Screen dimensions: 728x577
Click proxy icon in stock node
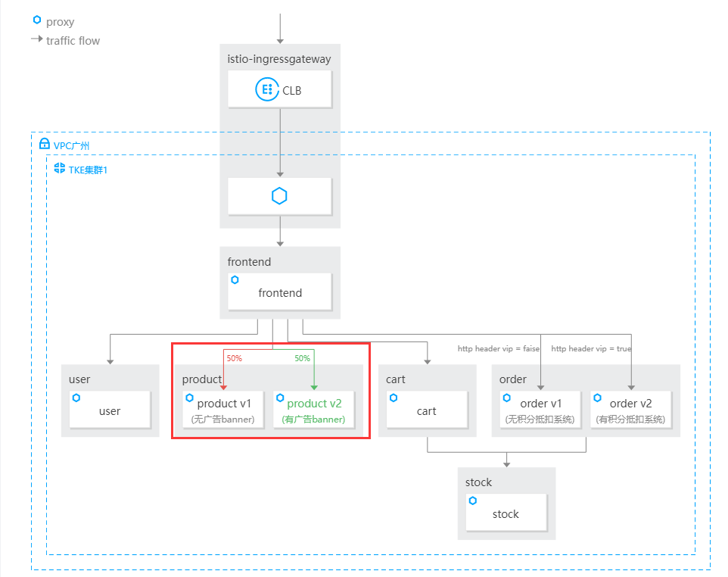coord(473,501)
